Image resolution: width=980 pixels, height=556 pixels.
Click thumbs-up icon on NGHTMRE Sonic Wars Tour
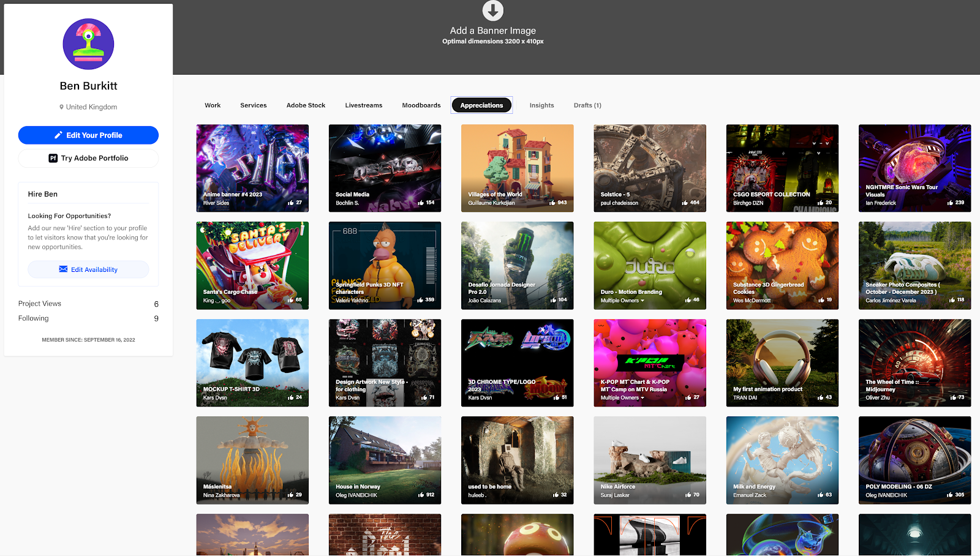[x=950, y=203]
